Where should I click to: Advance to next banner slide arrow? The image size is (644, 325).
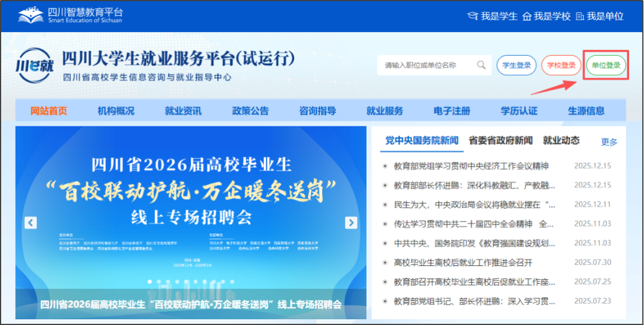tap(350, 223)
